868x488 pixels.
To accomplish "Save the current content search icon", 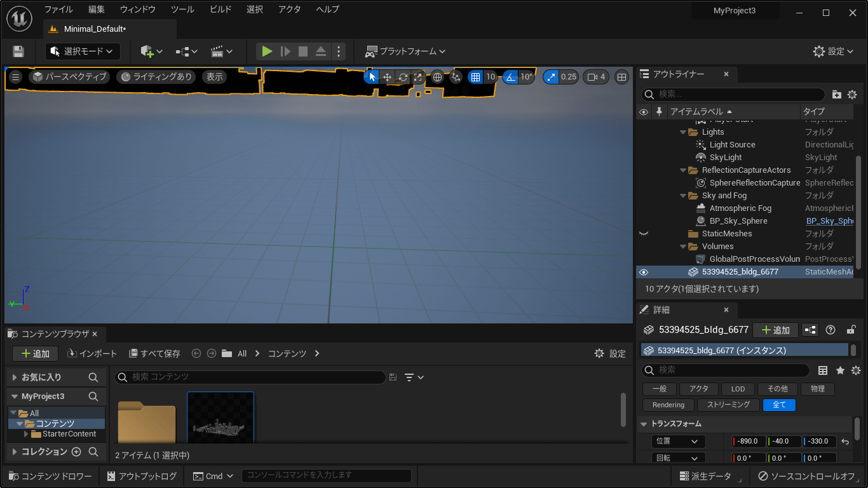I will point(393,377).
